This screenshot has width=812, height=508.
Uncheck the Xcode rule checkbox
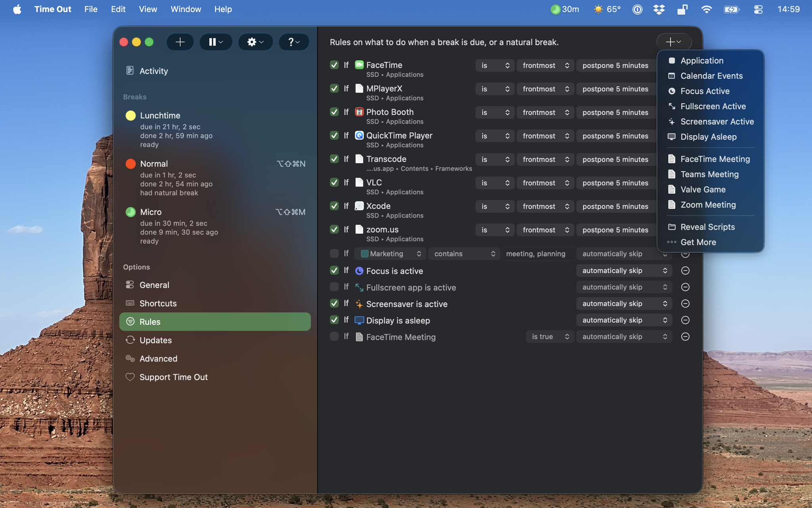click(334, 206)
